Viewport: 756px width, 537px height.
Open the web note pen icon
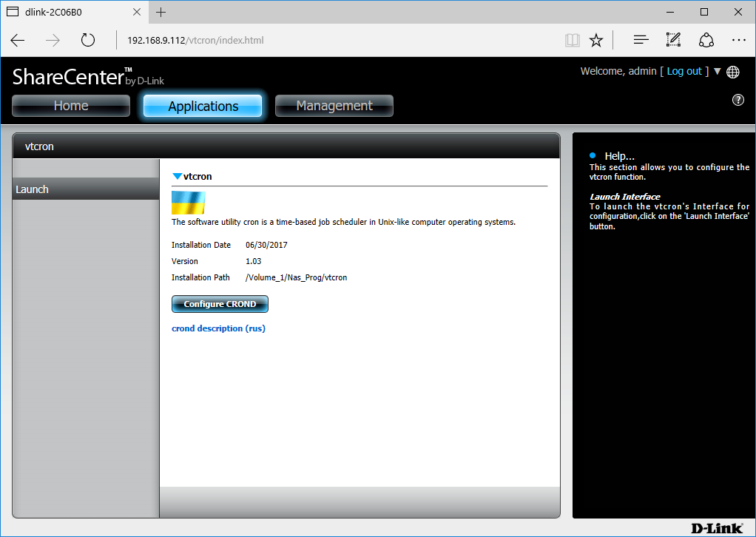[674, 40]
